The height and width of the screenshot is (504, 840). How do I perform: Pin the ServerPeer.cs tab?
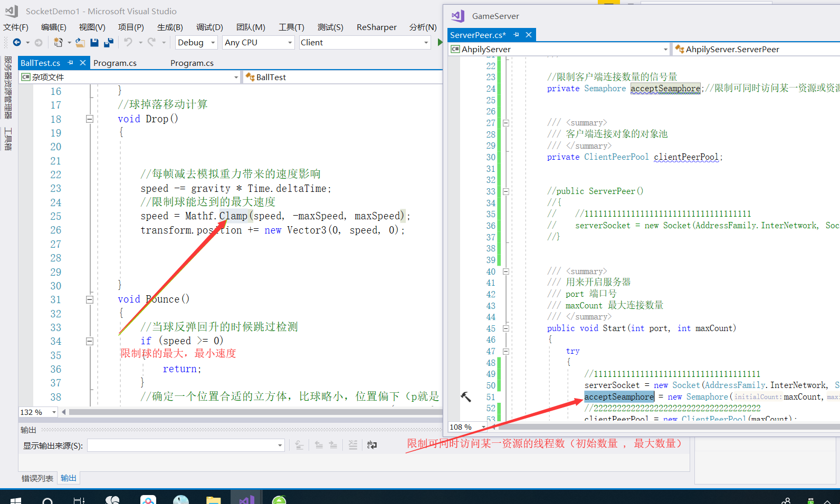tap(516, 35)
